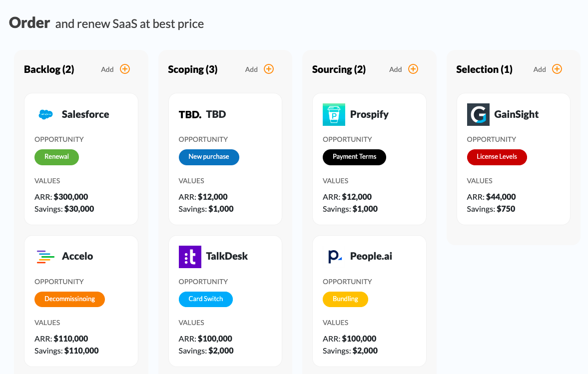Click the Salesforce cloud logo icon
Viewport: 588px width, 374px height.
46,114
